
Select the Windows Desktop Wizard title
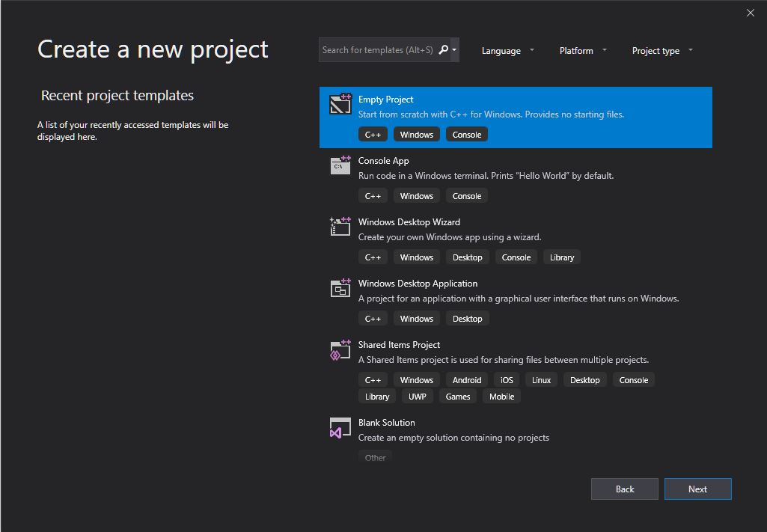pos(409,222)
